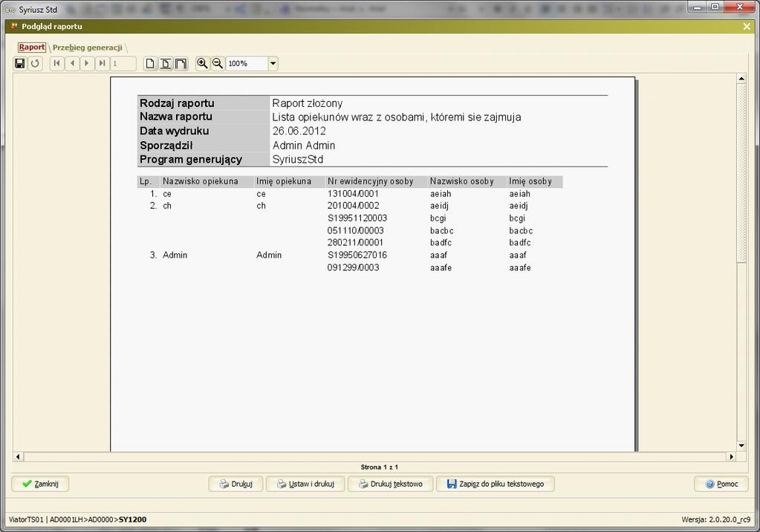Screen dimensions: 760x532
Task: Open help with the Pomoc button
Action: [x=721, y=484]
